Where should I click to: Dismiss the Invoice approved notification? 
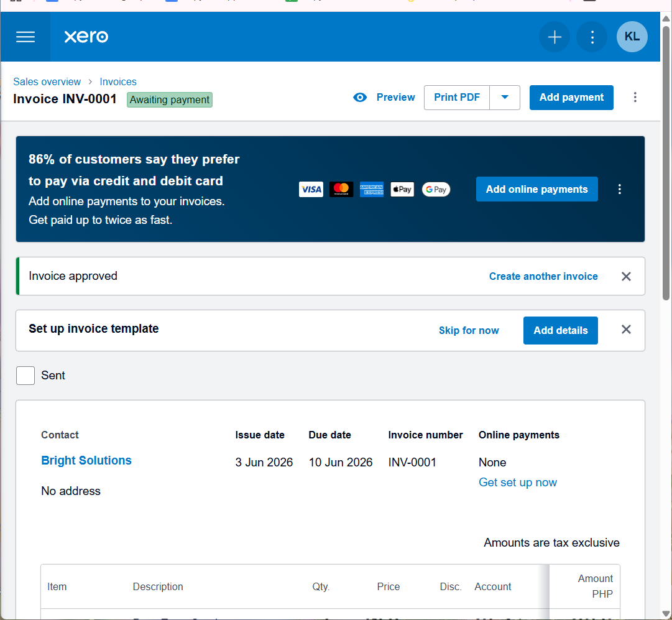point(626,277)
